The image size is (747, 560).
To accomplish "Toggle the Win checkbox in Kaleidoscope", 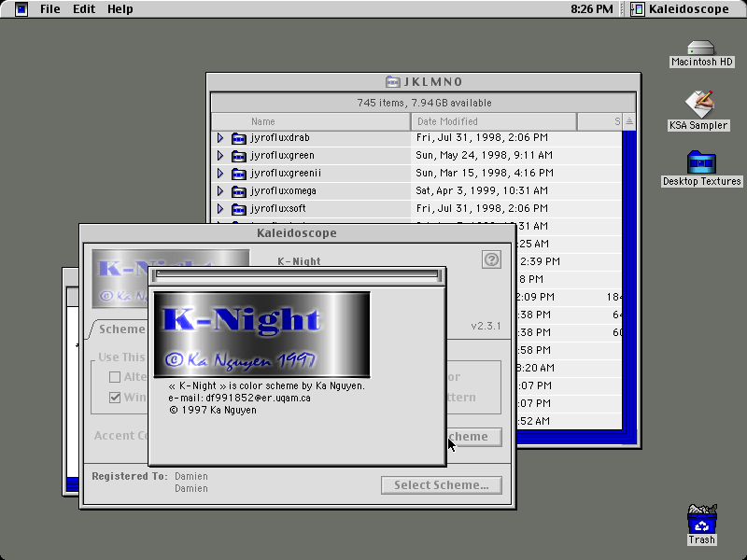I will coord(115,398).
